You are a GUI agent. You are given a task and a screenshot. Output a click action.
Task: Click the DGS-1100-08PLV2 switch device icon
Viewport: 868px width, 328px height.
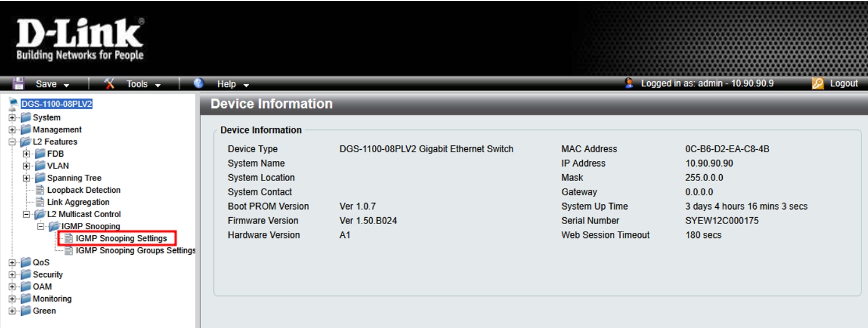click(13, 104)
